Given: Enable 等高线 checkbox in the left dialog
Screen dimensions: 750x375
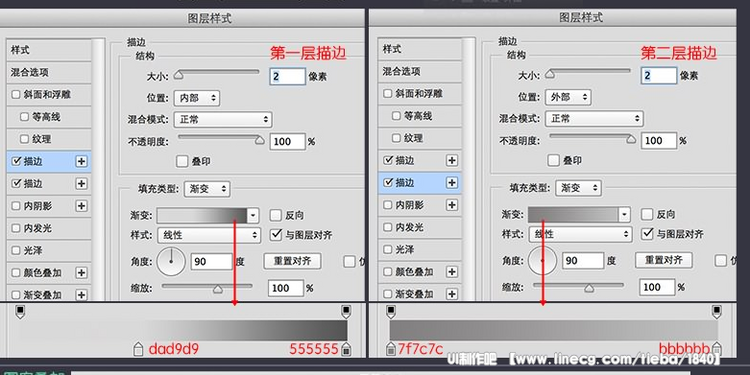Looking at the screenshot, I should pos(24,117).
